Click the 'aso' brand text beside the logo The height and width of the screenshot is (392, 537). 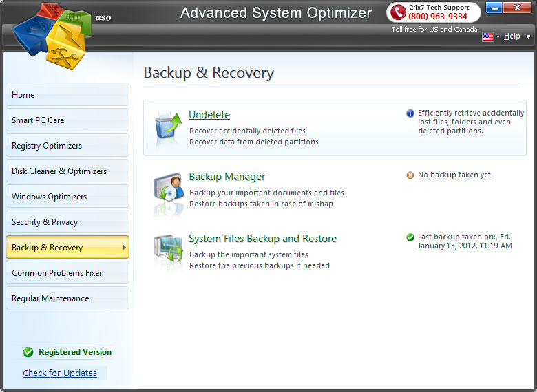103,17
